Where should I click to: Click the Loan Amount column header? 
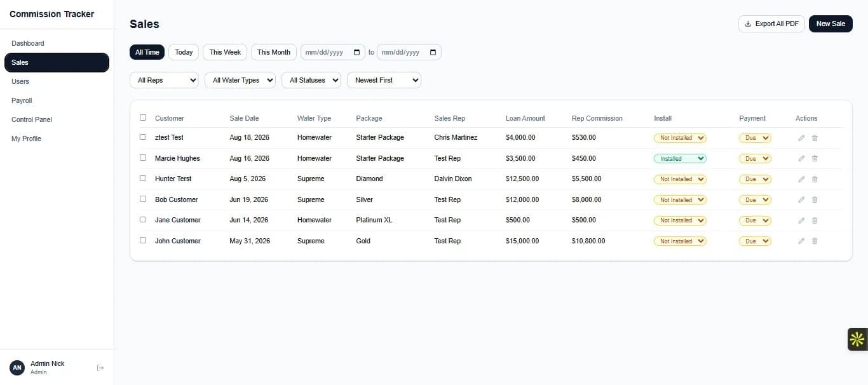coord(526,118)
